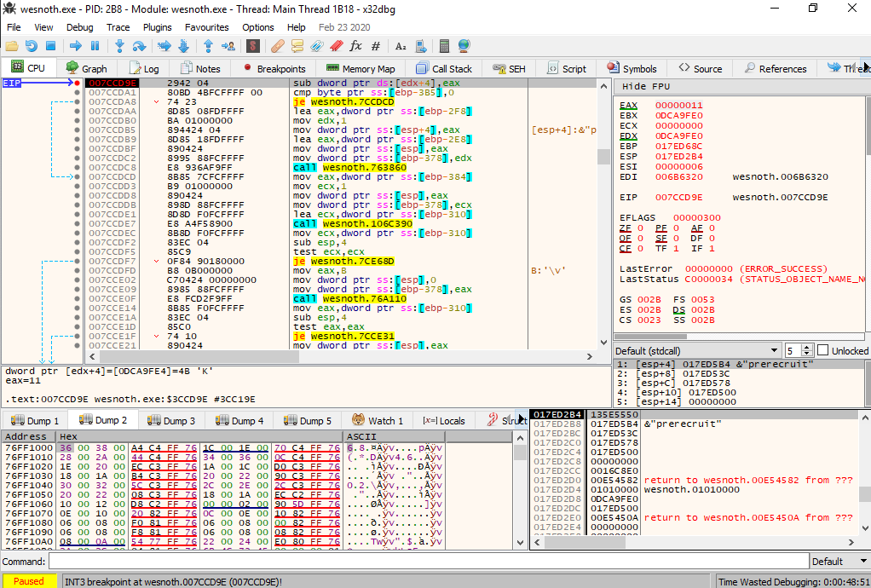Click the Restart debuggee icon
871x588 pixels.
coord(31,46)
